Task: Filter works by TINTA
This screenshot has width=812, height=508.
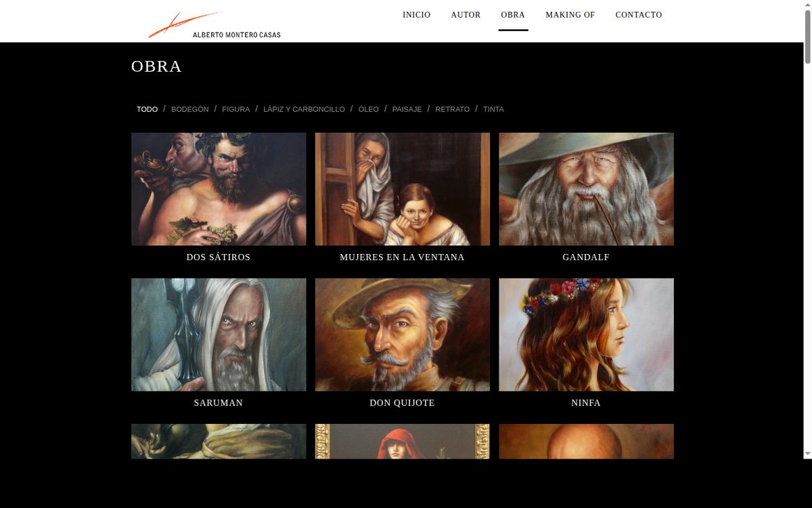Action: [x=493, y=109]
